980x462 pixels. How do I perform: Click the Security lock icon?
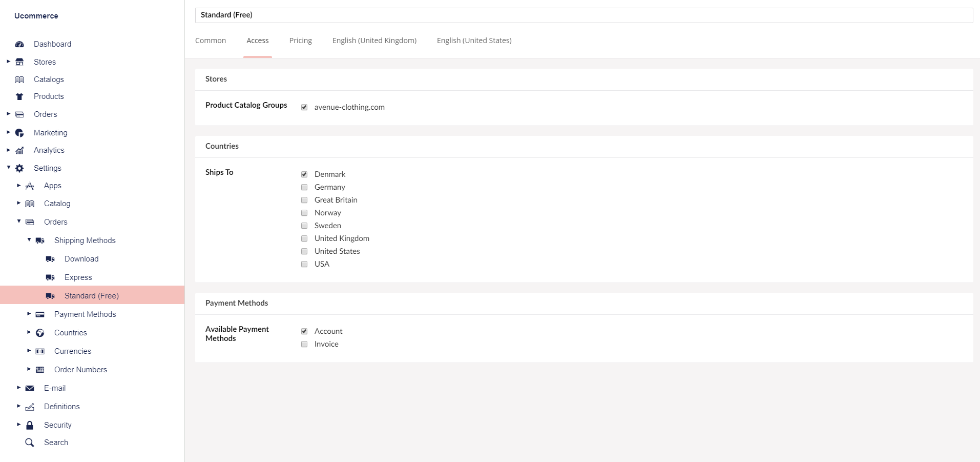[x=30, y=425]
